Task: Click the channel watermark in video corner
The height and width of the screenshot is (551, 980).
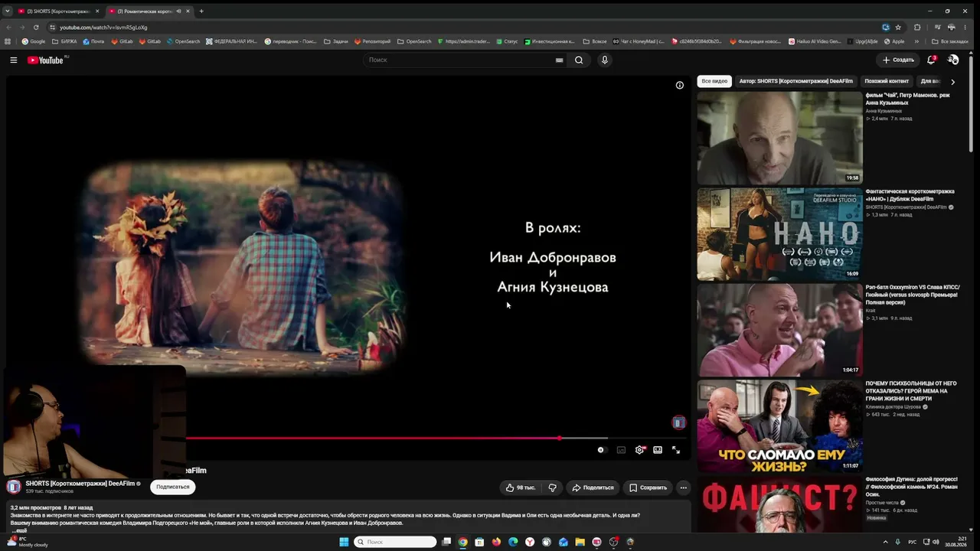Action: click(678, 422)
